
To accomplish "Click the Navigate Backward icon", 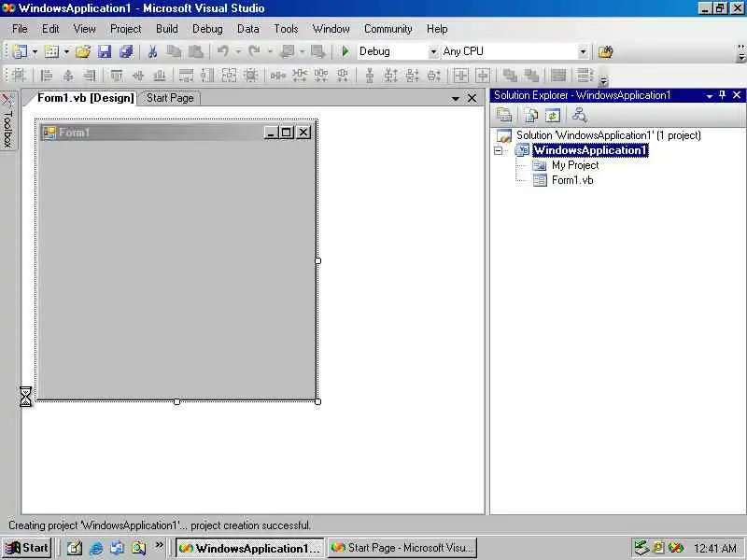I will [x=288, y=51].
